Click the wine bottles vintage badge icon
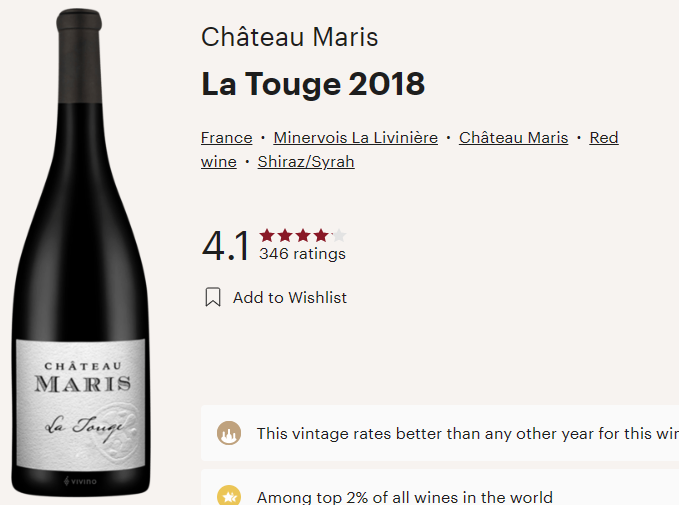Image resolution: width=679 pixels, height=505 pixels. tap(229, 433)
